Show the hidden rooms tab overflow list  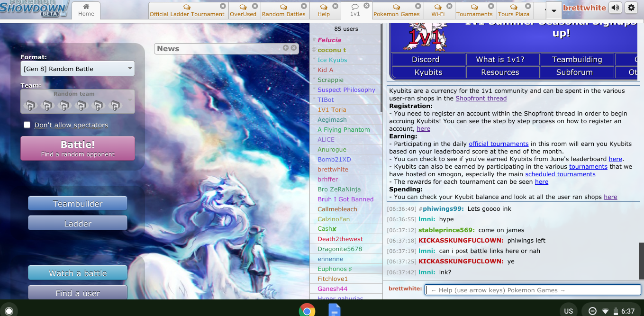pos(553,10)
